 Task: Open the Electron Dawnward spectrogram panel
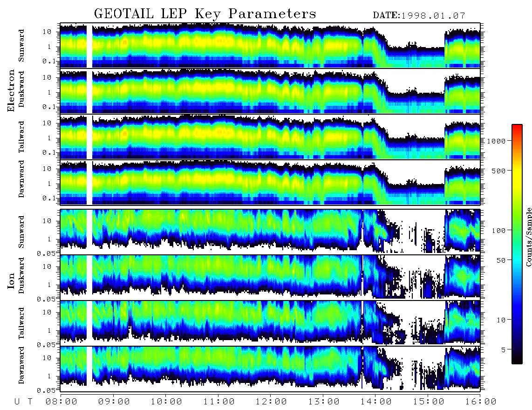(x=270, y=183)
